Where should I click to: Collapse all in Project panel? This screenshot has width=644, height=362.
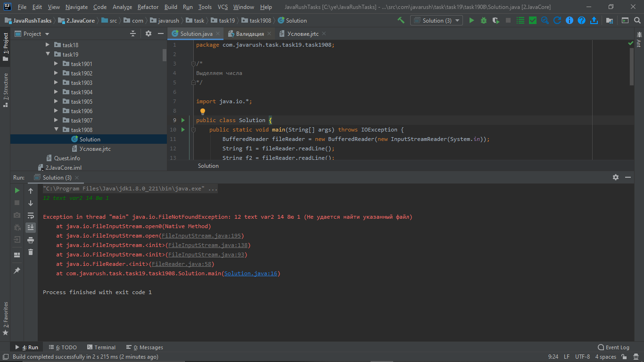133,33
